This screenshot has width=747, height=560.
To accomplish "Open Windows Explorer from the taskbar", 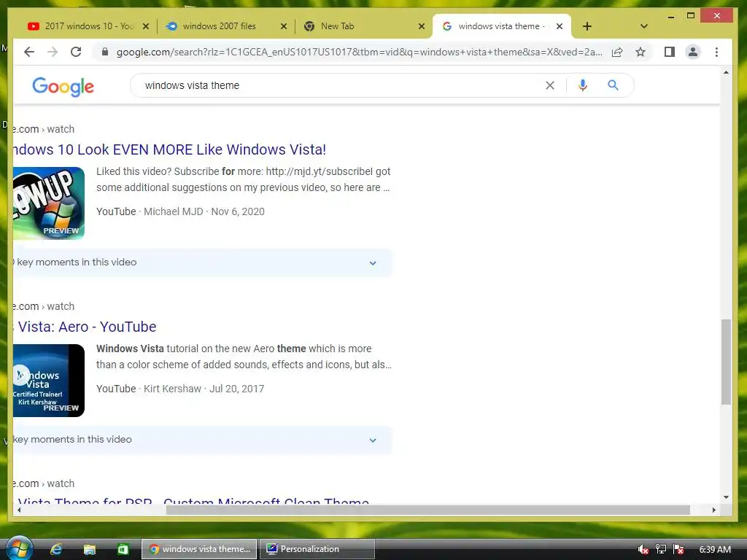I will coord(90,549).
